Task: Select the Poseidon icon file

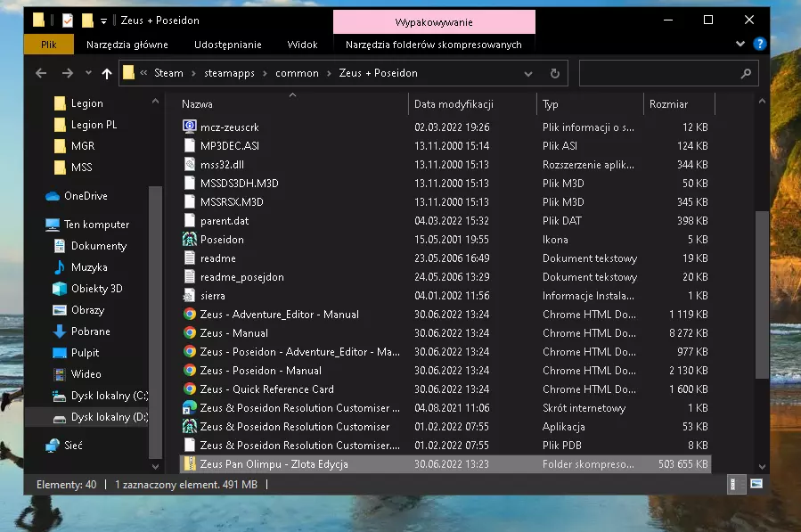Action: coord(222,240)
